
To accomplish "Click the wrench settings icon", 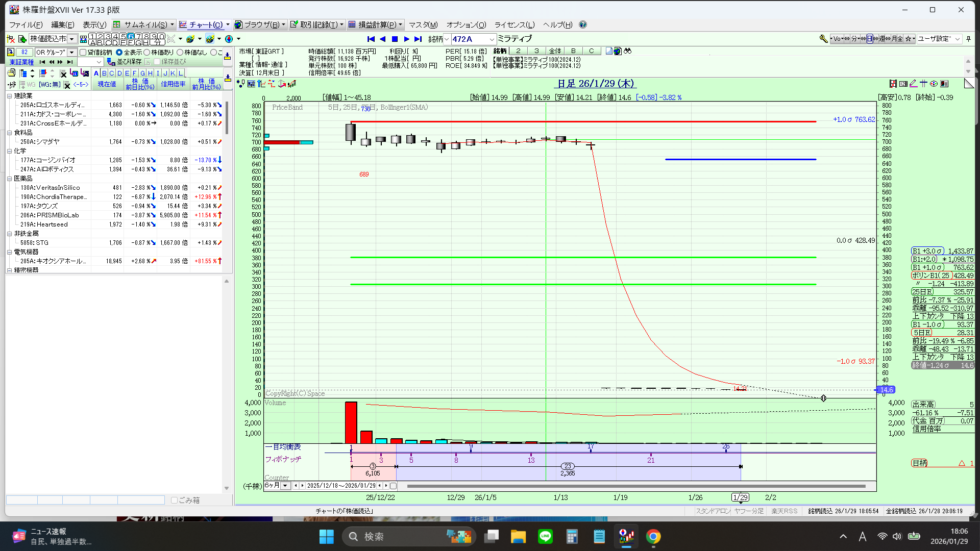I will point(823,39).
